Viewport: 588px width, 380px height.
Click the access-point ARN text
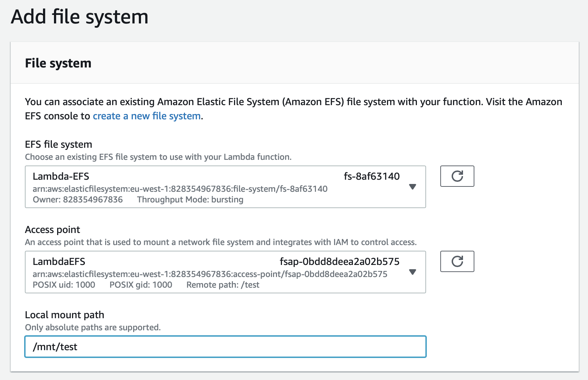point(210,274)
